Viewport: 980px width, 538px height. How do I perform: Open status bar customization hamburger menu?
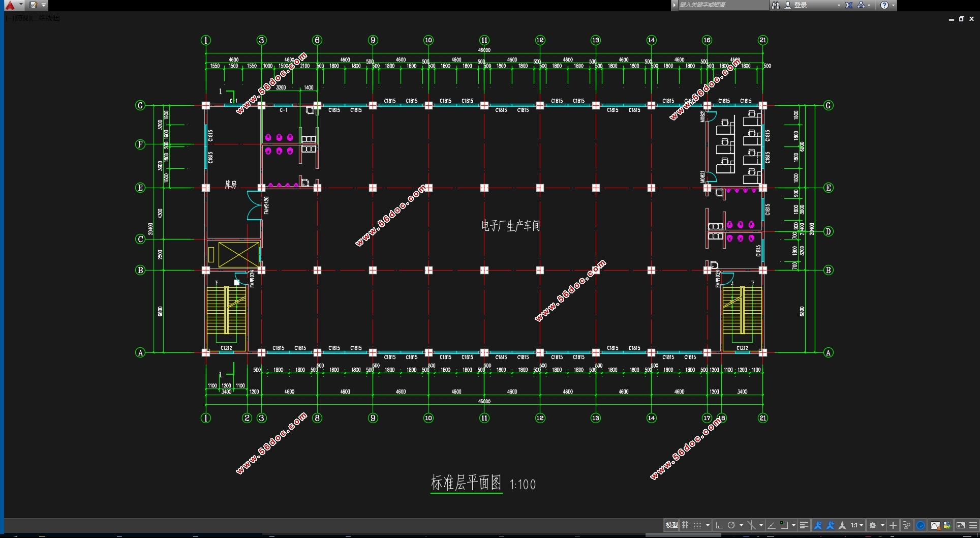(x=973, y=525)
